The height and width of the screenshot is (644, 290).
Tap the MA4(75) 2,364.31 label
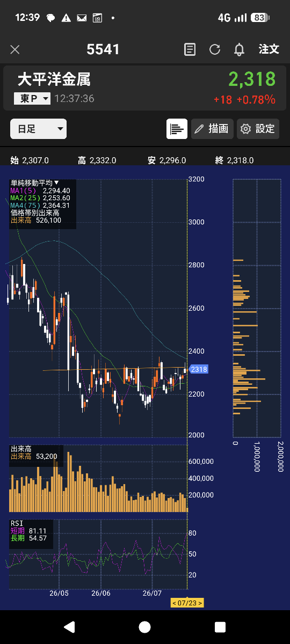(x=40, y=206)
